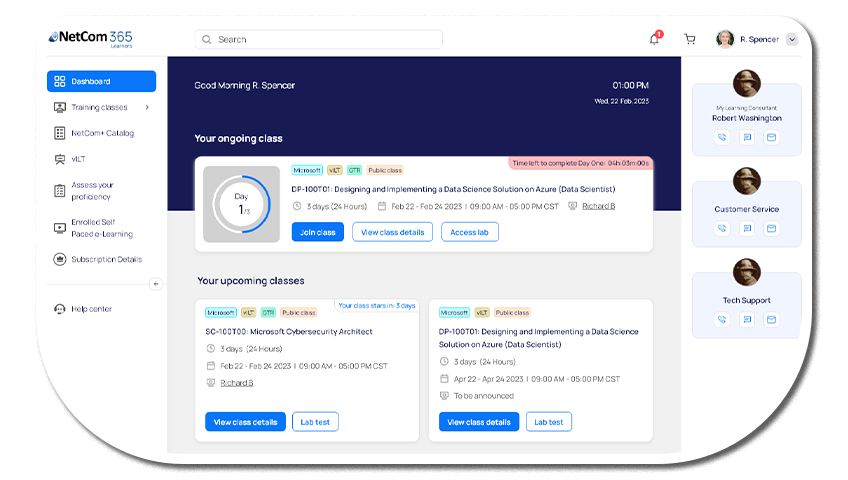This screenshot has width=848, height=480.
Task: Open the notifications bell icon
Action: click(654, 40)
